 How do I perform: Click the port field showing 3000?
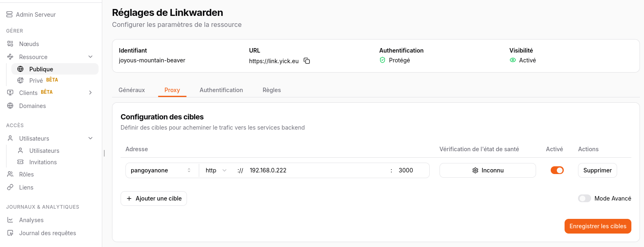411,170
